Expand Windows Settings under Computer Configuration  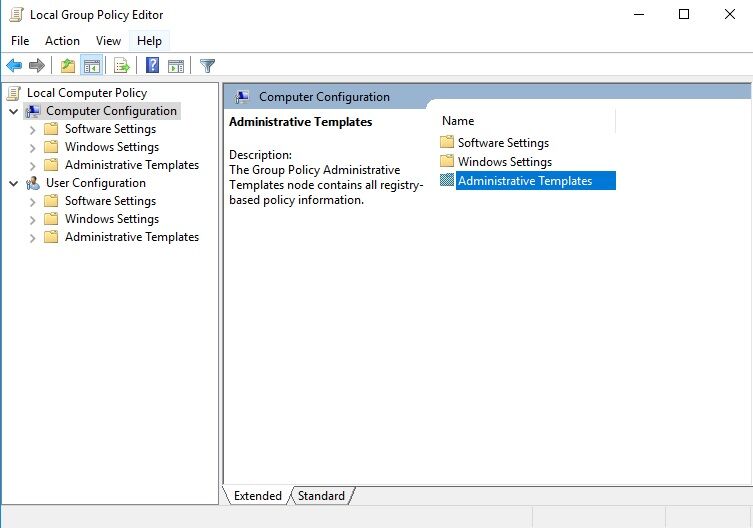pyautogui.click(x=32, y=148)
